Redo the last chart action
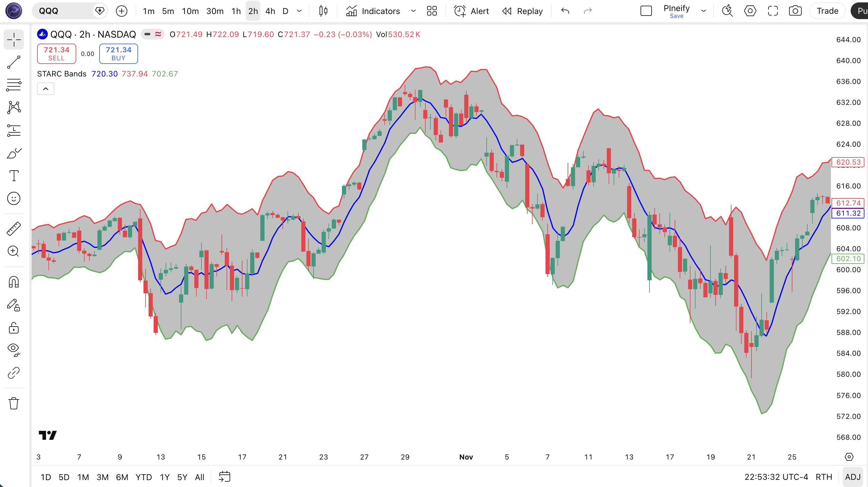This screenshot has width=868, height=487. 588,11
